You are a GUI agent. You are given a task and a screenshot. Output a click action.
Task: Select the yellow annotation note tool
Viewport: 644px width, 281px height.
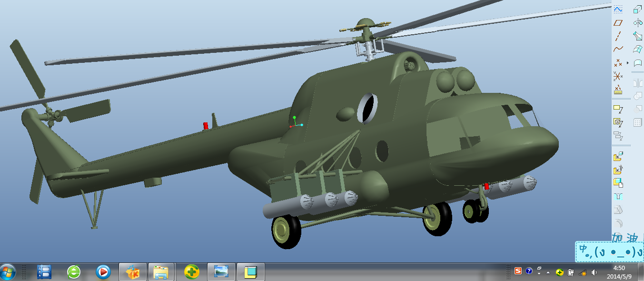tap(618, 109)
